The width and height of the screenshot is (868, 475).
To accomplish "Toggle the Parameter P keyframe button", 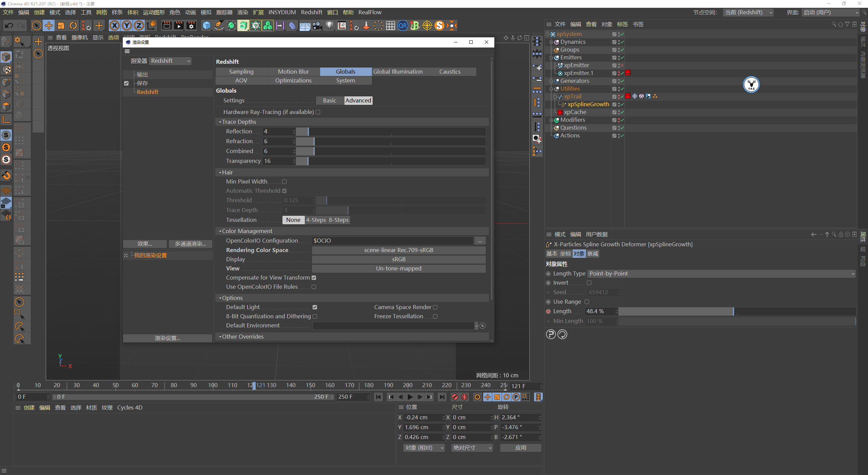I will (516, 397).
